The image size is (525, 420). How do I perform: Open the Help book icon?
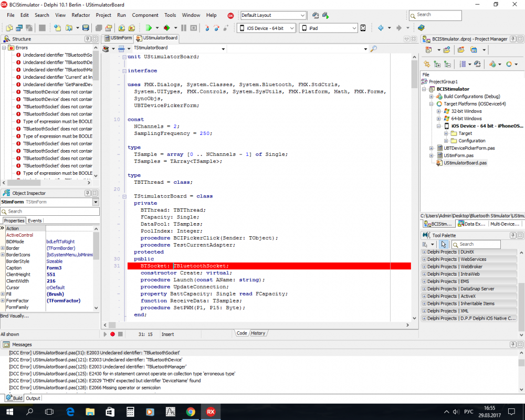[421, 28]
